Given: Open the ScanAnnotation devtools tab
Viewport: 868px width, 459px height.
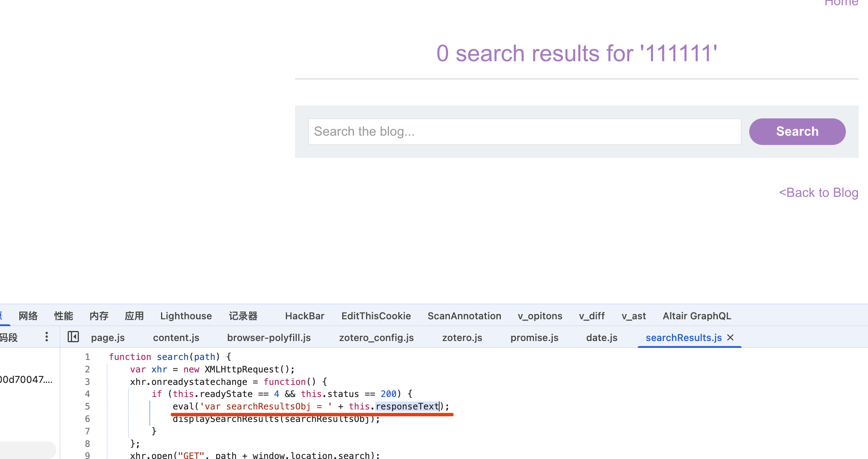Looking at the screenshot, I should click(464, 316).
